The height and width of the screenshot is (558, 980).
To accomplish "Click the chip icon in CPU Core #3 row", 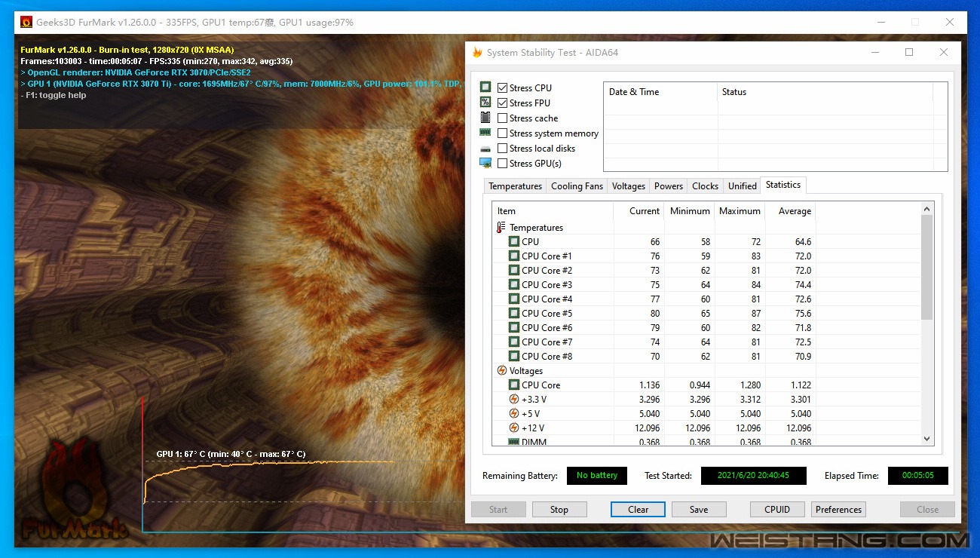I will [x=514, y=284].
